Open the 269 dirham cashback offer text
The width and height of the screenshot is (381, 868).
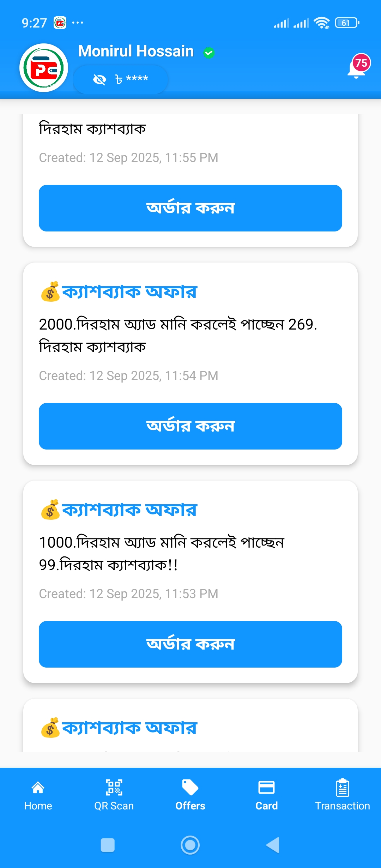click(178, 335)
